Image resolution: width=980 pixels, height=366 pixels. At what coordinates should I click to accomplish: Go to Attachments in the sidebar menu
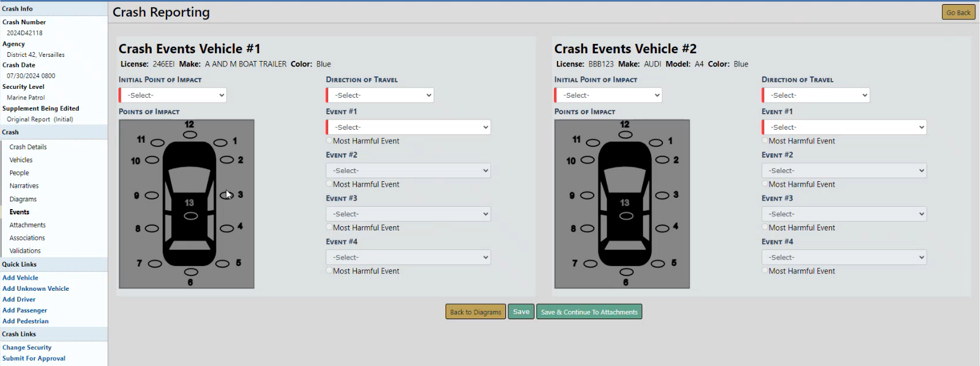(x=27, y=225)
